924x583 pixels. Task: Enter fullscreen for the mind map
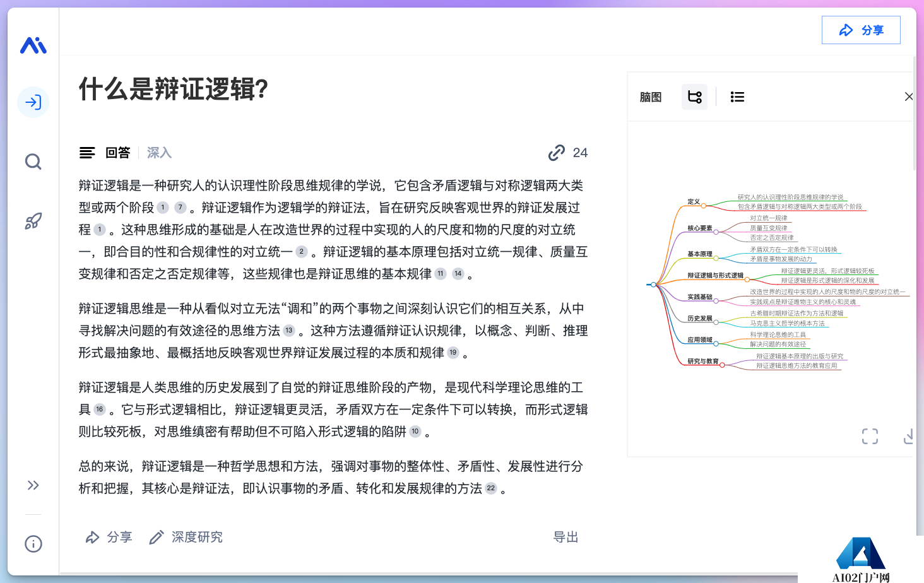tap(870, 436)
